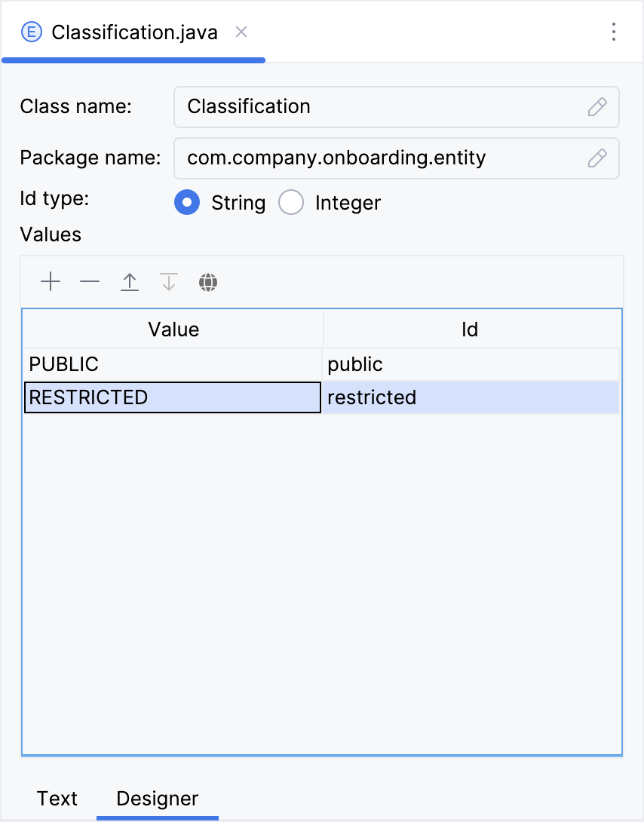Image resolution: width=644 pixels, height=822 pixels.
Task: Open the options kebab menu
Action: (614, 32)
